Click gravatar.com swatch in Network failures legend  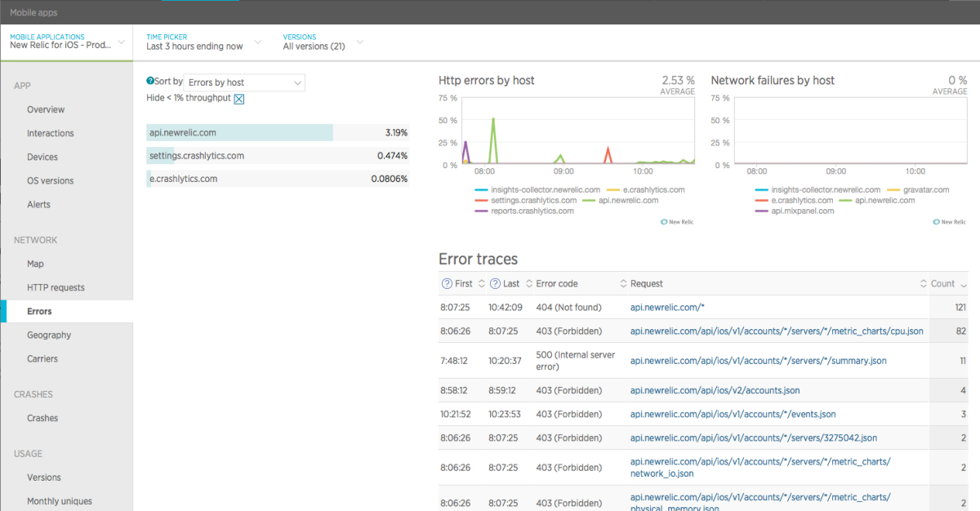[892, 189]
